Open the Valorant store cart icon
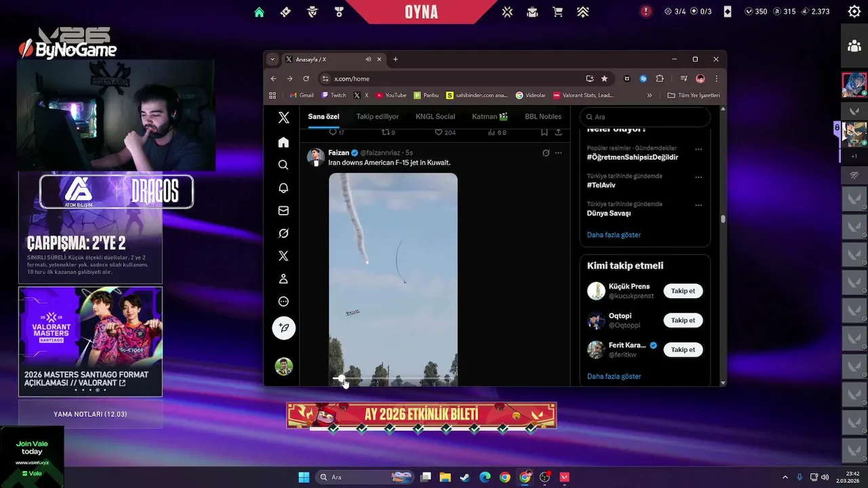Screen dimensions: 868x488 point(557,12)
